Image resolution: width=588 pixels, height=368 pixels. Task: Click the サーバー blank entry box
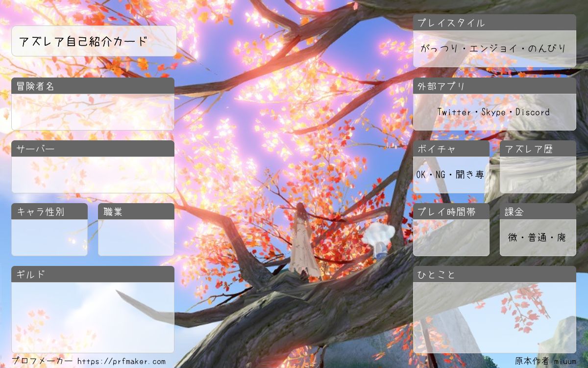click(93, 175)
